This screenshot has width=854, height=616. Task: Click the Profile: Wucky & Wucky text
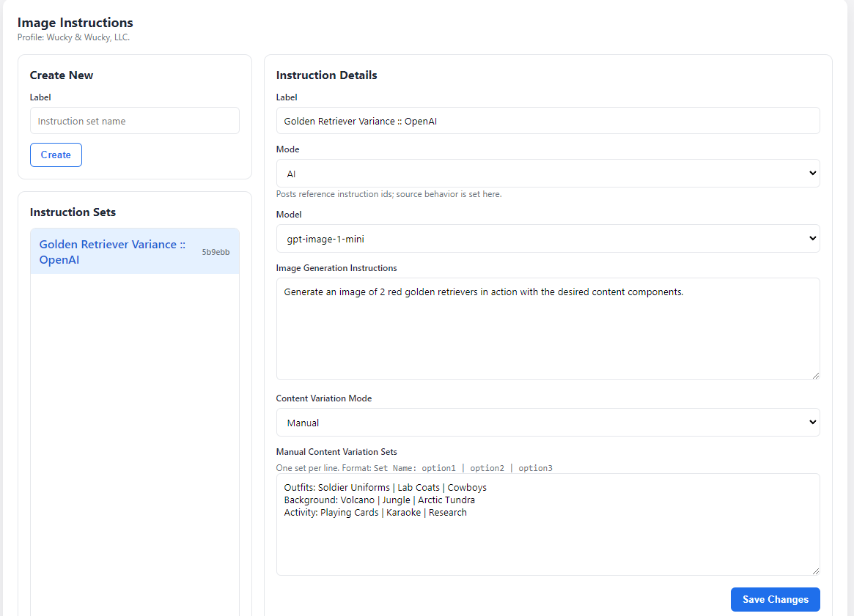[73, 37]
